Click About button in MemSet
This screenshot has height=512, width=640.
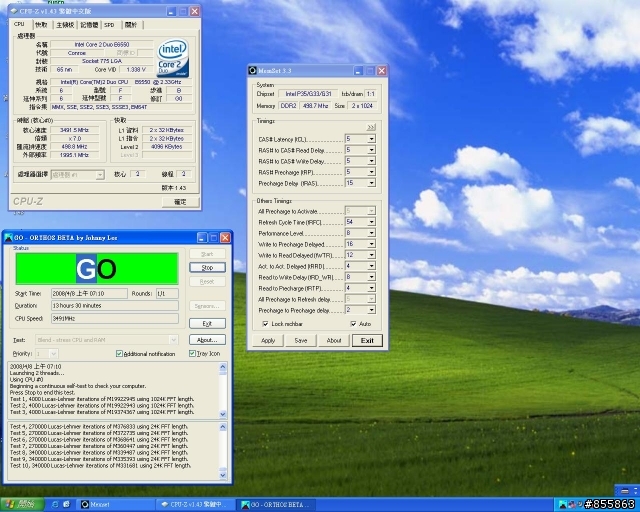tap(334, 341)
